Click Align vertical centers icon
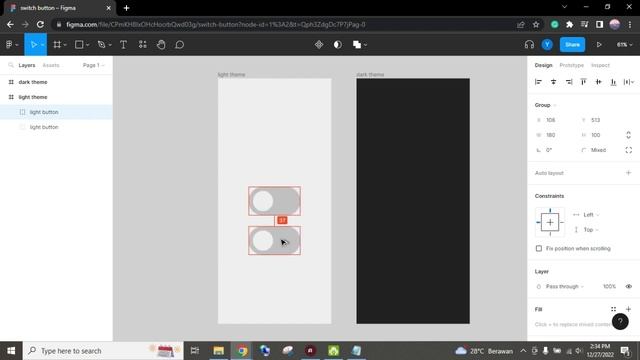This screenshot has height=360, width=640. 598,82
